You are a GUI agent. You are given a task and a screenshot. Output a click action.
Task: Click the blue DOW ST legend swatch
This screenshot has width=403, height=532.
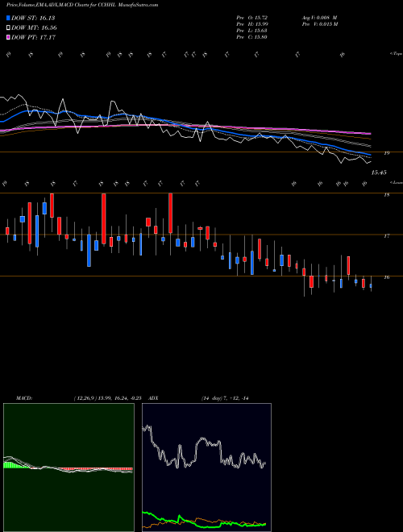(x=8, y=18)
